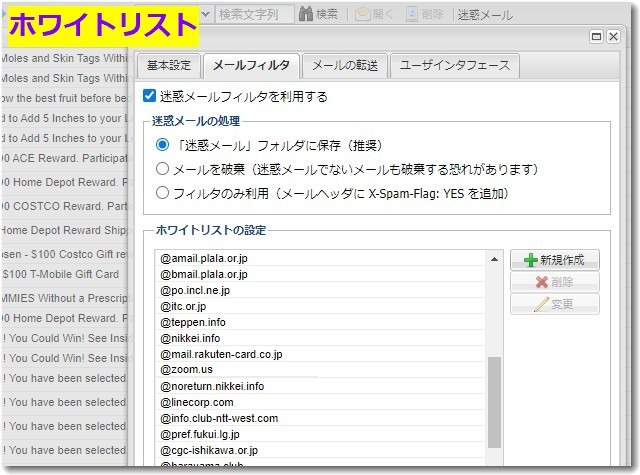Choose メールを破棄 radio option

point(162,169)
